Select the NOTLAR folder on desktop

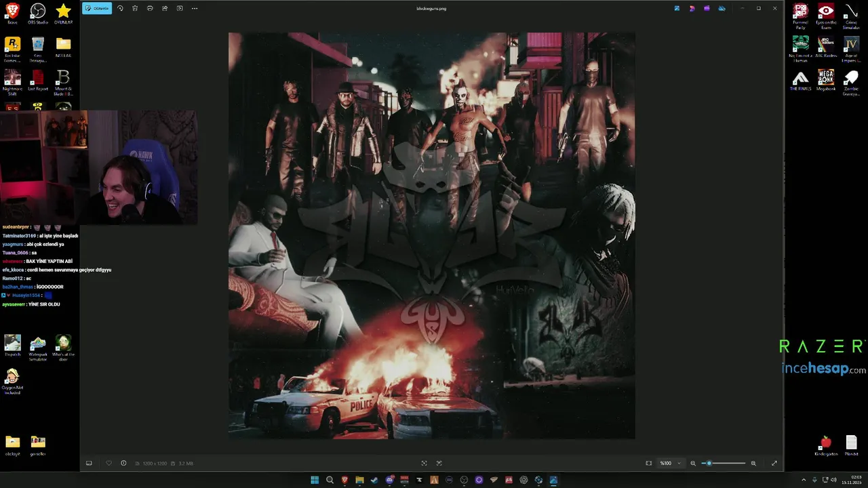pos(63,47)
